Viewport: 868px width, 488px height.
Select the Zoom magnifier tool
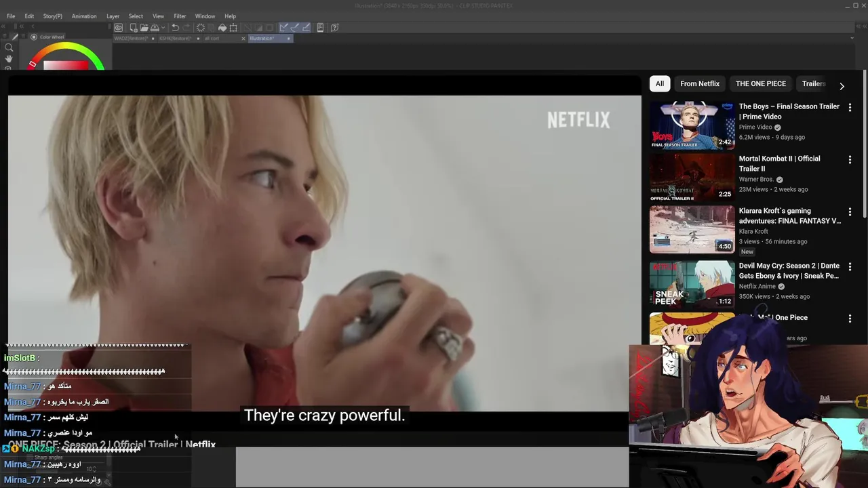tap(9, 47)
